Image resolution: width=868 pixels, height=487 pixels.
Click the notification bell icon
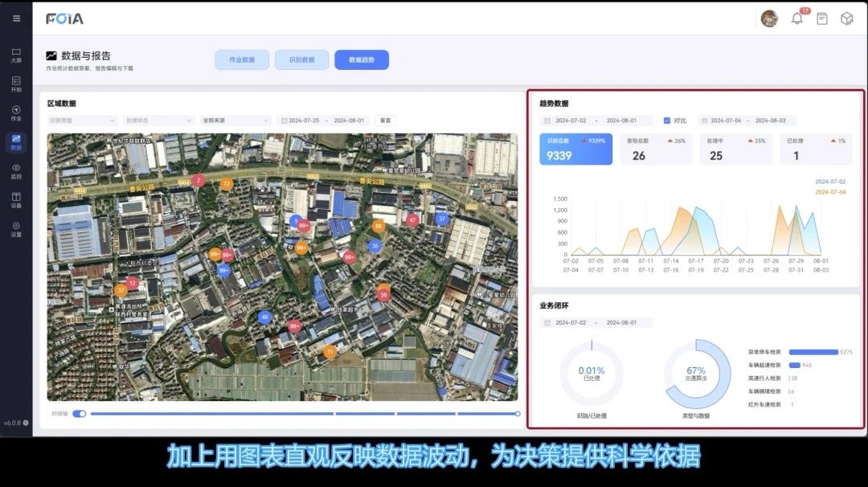(x=796, y=18)
